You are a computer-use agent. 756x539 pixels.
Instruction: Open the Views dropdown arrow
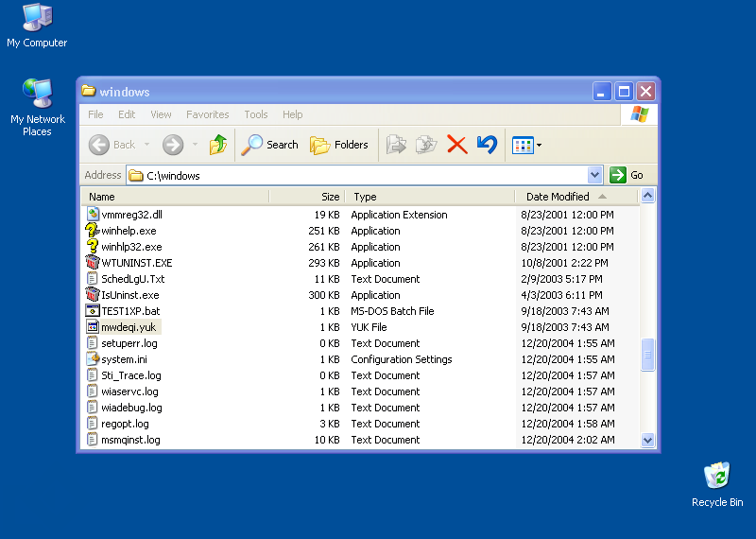pos(539,145)
